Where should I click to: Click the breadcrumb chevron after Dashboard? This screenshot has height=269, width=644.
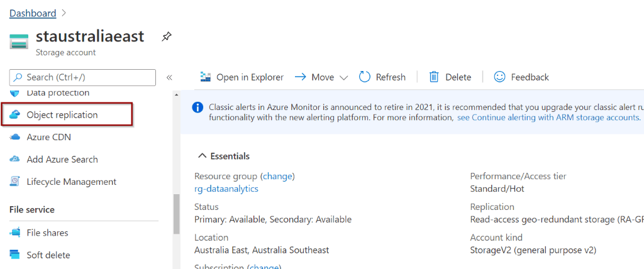click(64, 13)
